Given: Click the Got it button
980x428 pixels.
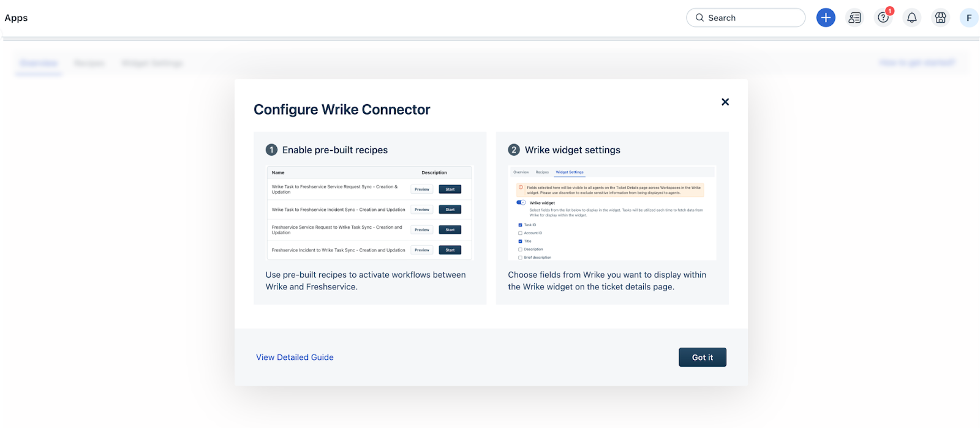Looking at the screenshot, I should point(703,357).
